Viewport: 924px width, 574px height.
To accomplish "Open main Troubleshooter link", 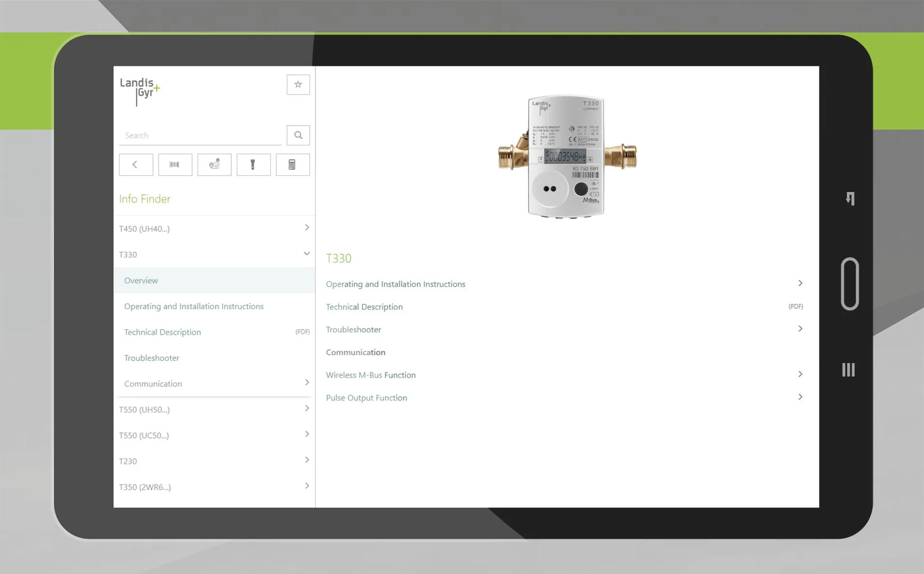I will click(353, 330).
